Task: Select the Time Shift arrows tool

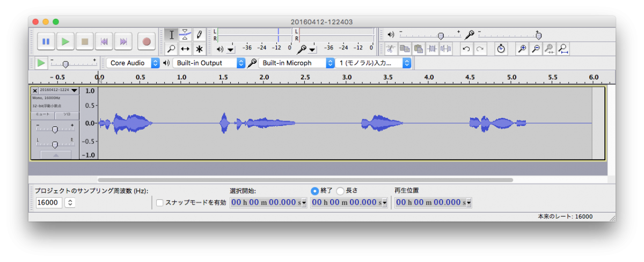Action: click(x=185, y=49)
